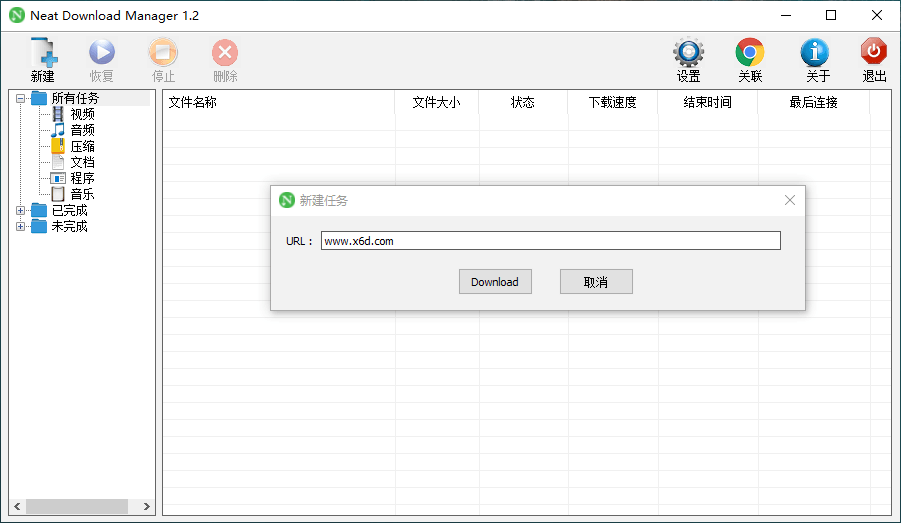This screenshot has height=523, width=901.
Task: Collapse the 所有任务 tree node
Action: (21, 98)
